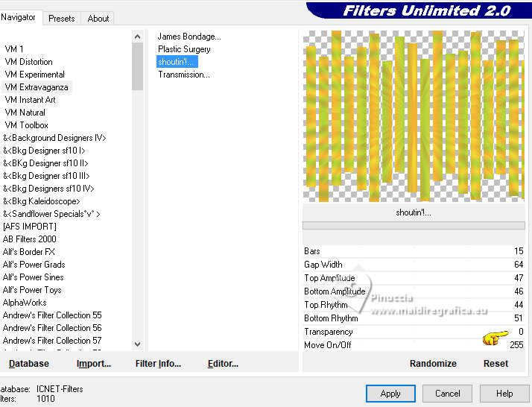Adjust the Top Amplitude slider
Screen dimensions: 532x407
click(x=414, y=278)
